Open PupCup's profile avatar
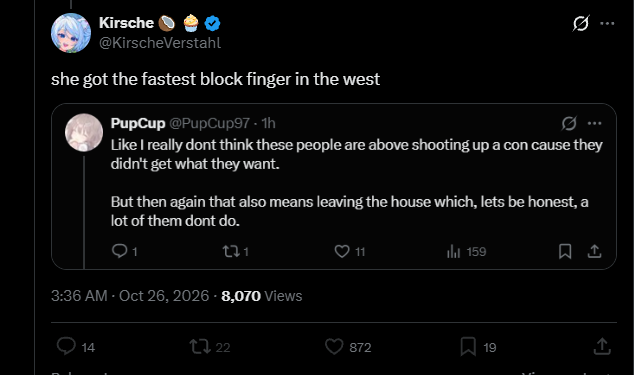 [x=84, y=132]
